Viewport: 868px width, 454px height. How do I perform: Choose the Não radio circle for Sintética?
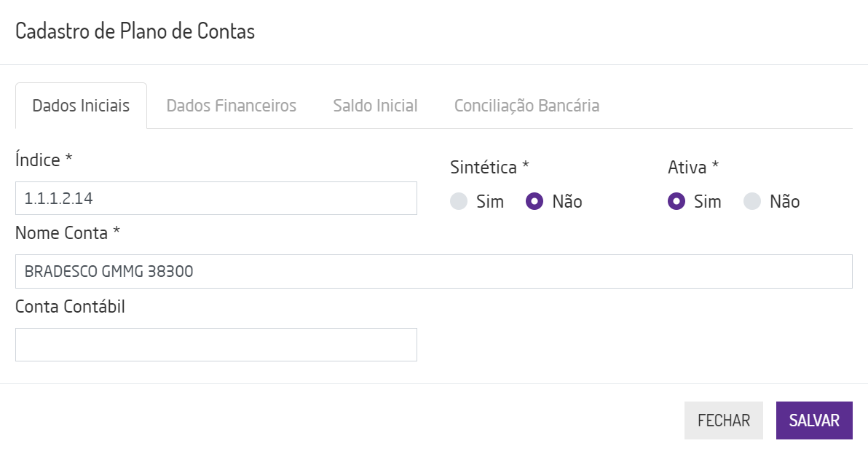click(x=534, y=202)
